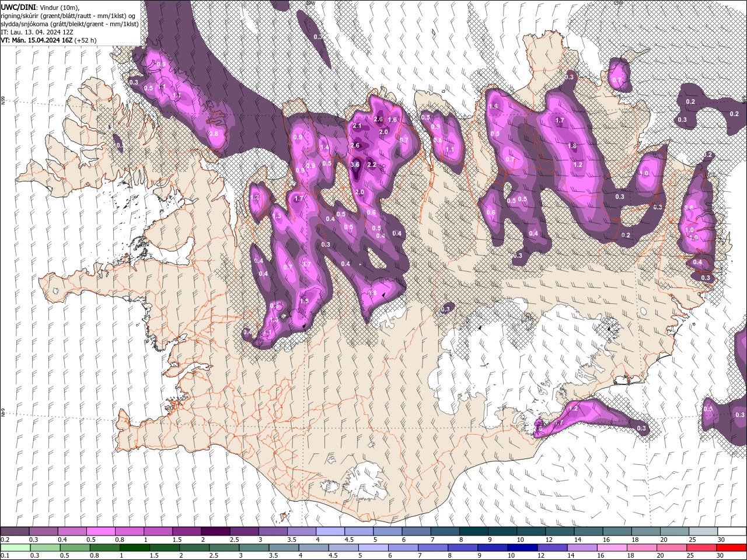Click the 1.4 snowfall value on map
This screenshot has height=560, width=747.
[x=324, y=148]
